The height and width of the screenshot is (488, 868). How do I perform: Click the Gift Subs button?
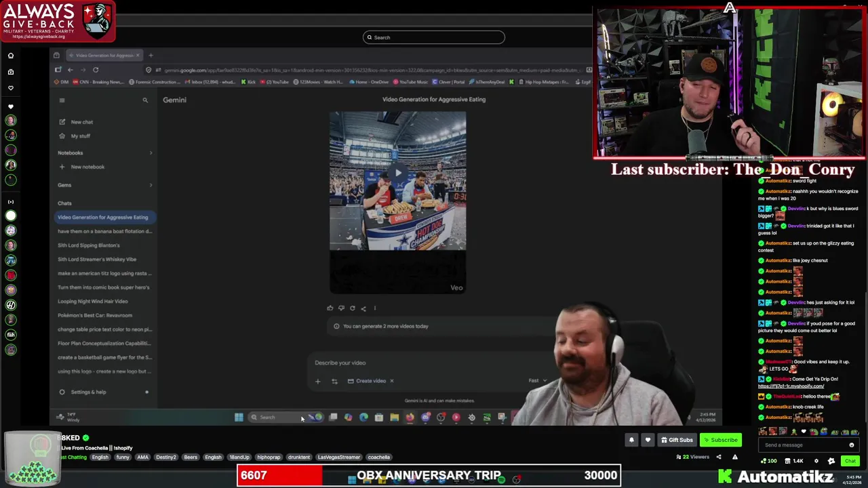tap(677, 440)
